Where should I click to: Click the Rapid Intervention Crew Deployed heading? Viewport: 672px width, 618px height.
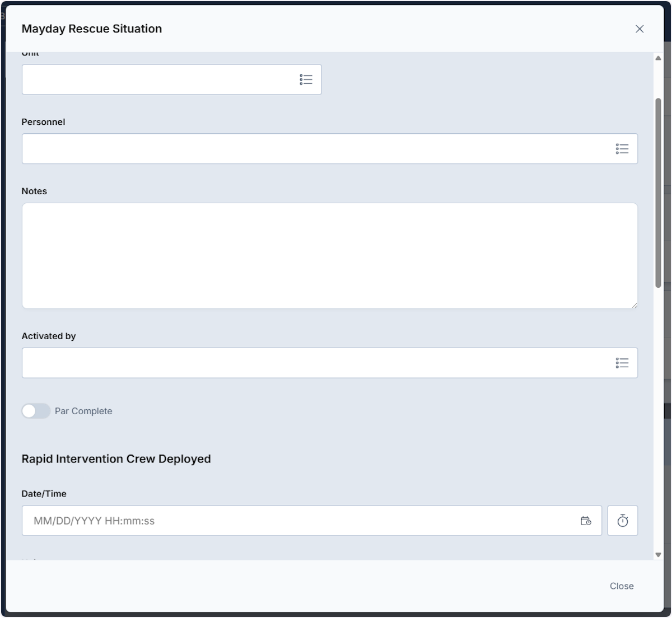(x=116, y=459)
